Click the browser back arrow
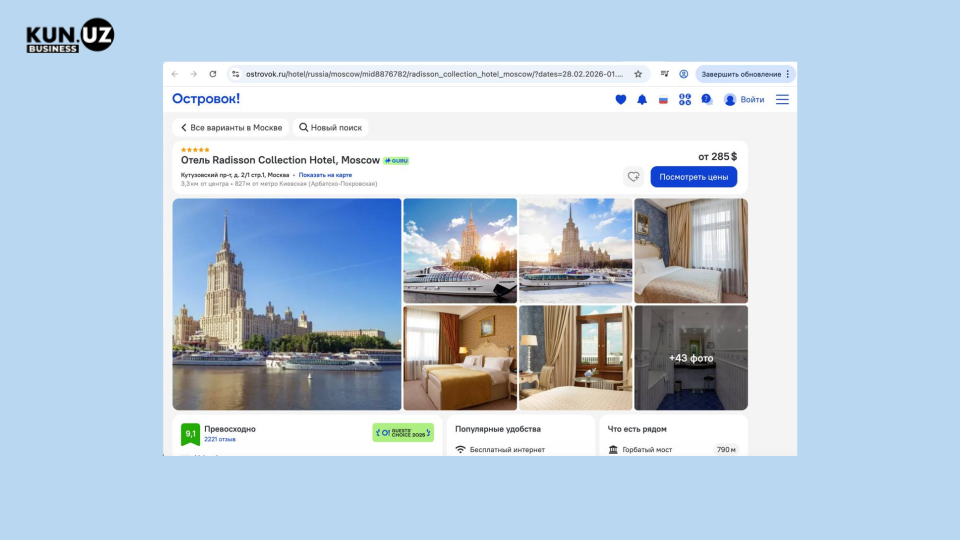The width and height of the screenshot is (960, 540). point(175,74)
